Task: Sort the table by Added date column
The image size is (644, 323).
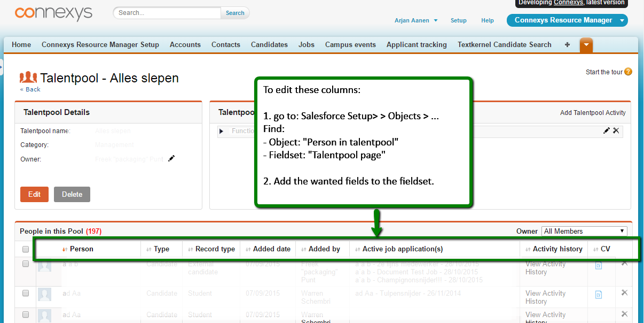Action: pyautogui.click(x=268, y=249)
